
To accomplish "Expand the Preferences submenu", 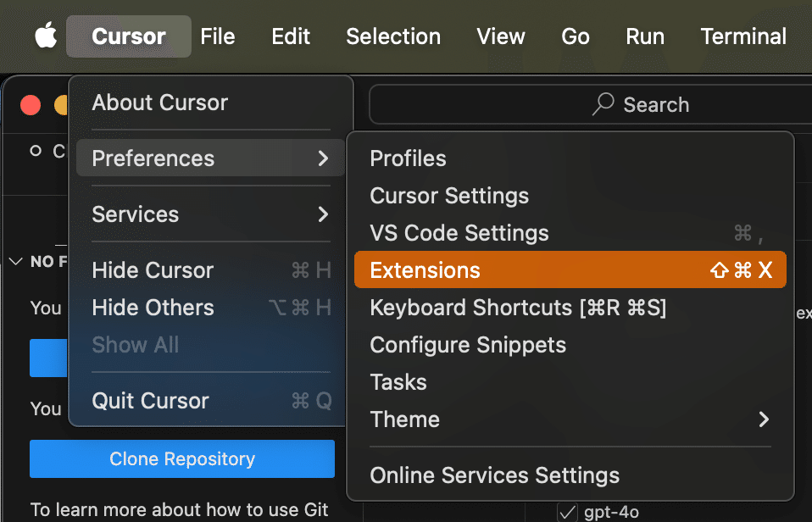I will 211,158.
